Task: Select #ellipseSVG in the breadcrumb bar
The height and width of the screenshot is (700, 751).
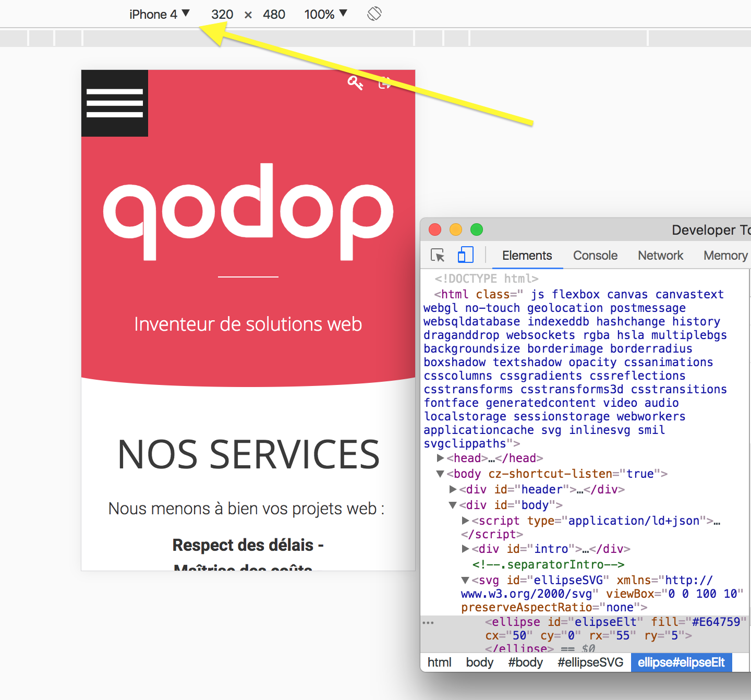Action: (590, 662)
